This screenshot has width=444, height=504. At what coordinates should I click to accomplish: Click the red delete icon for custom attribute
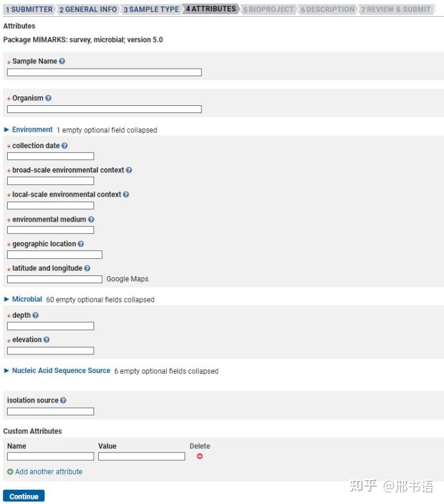(200, 456)
